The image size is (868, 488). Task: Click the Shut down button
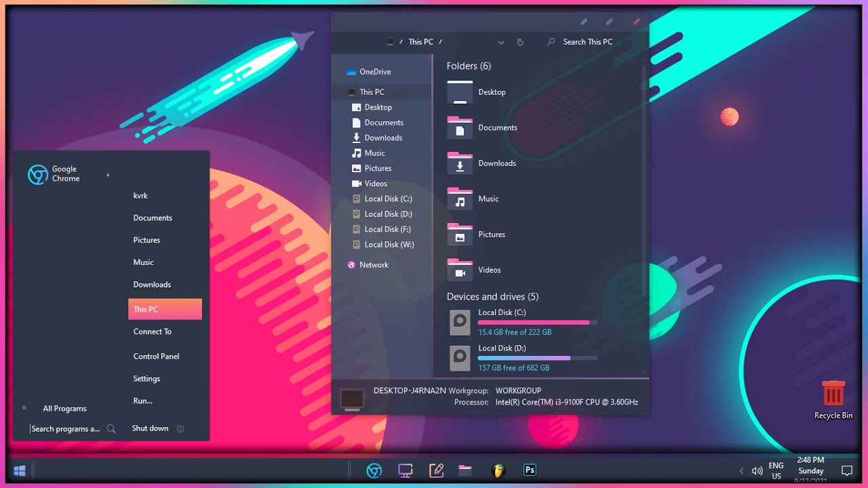pos(150,428)
